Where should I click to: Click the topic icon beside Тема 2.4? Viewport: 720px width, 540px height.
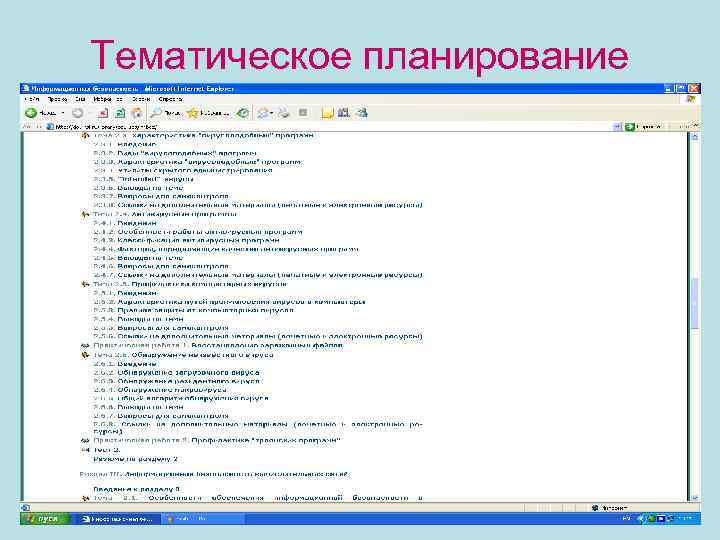pyautogui.click(x=85, y=214)
